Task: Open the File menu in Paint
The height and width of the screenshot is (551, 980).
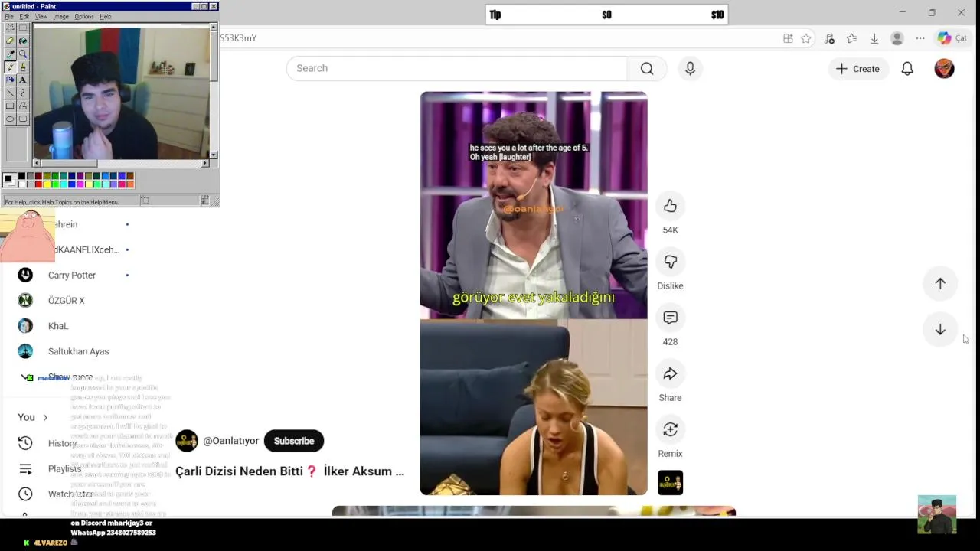Action: point(9,16)
